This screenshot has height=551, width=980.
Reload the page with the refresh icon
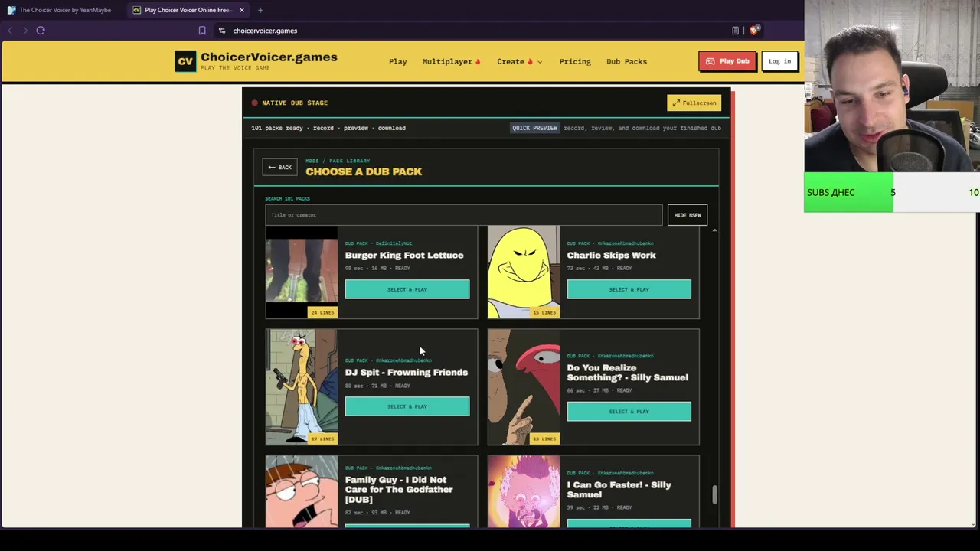pyautogui.click(x=41, y=31)
